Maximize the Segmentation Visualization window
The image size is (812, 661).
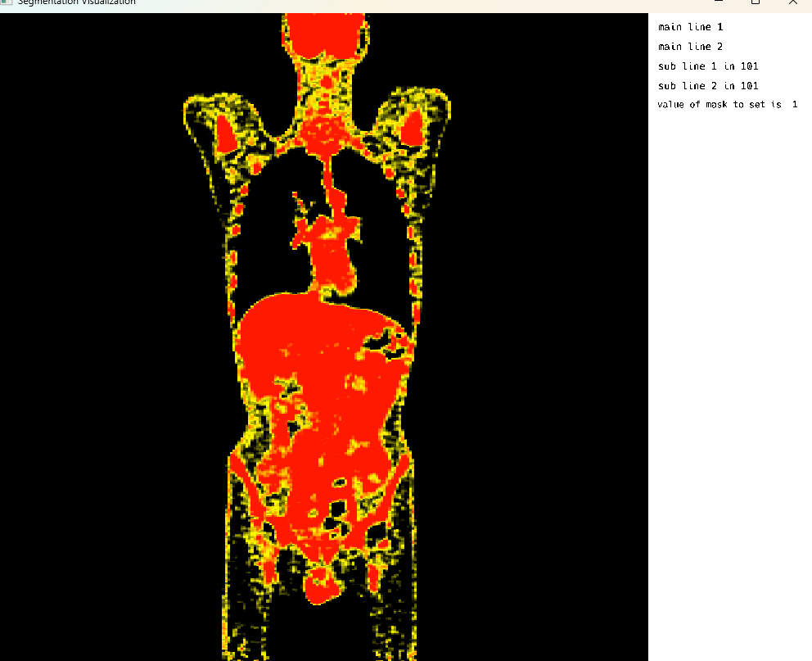[x=756, y=2]
